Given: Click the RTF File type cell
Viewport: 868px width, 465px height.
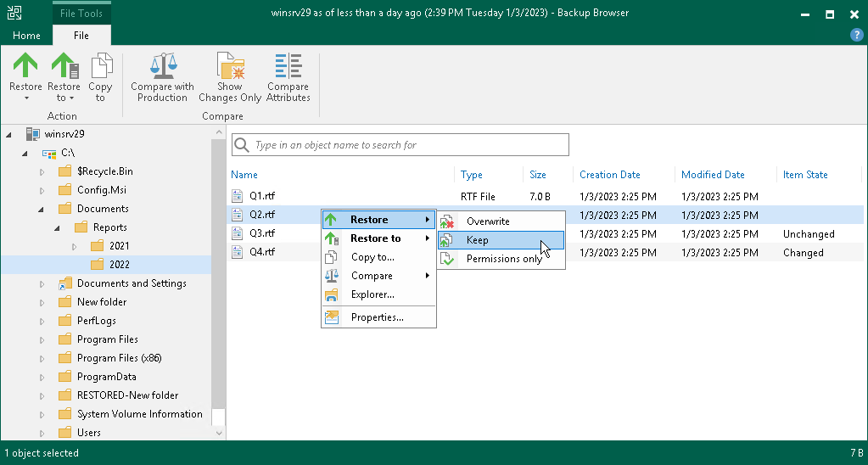Looking at the screenshot, I should point(478,197).
